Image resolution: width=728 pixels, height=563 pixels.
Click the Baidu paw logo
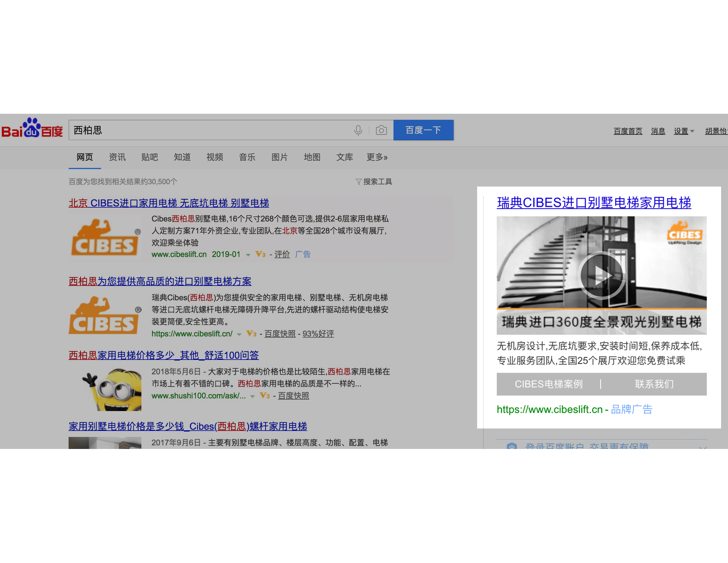point(32,128)
